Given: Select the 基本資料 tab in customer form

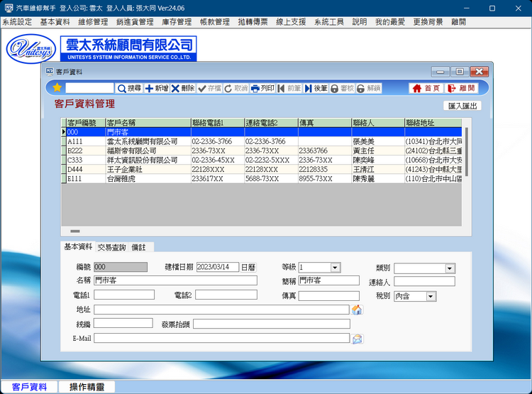Looking at the screenshot, I should coord(78,246).
